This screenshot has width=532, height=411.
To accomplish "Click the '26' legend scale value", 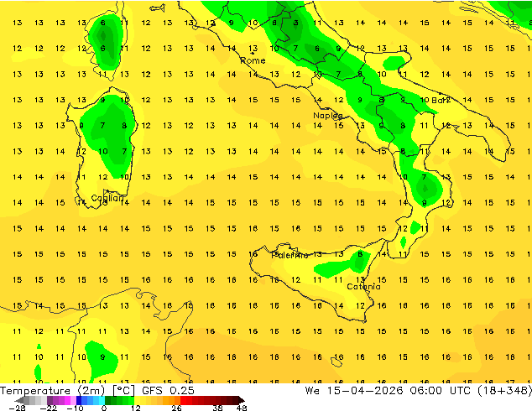I will (x=176, y=408).
